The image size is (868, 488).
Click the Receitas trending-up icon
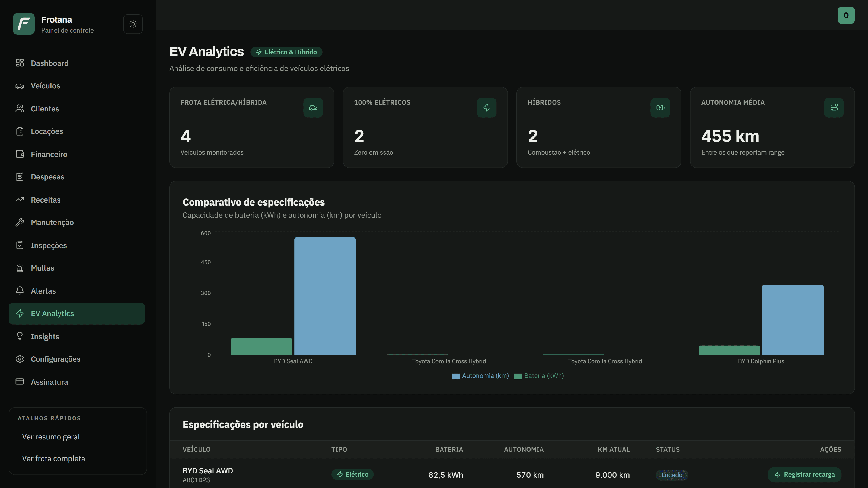(20, 200)
